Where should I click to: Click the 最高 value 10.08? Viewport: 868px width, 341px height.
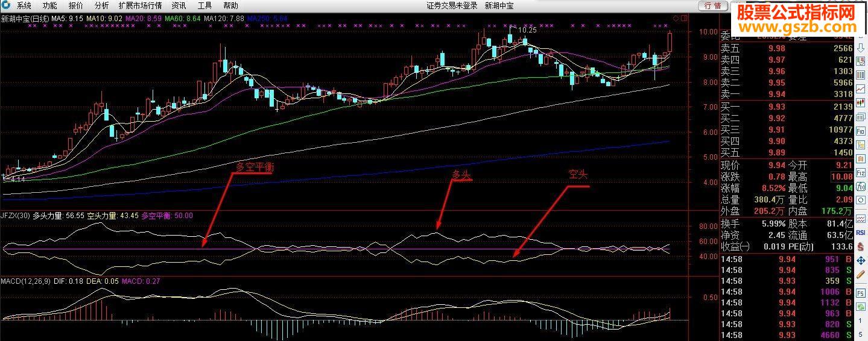841,177
